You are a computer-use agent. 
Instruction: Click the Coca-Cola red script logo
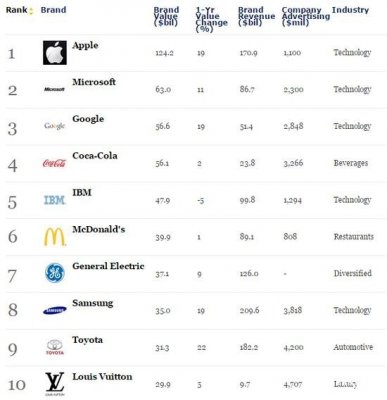pos(55,163)
